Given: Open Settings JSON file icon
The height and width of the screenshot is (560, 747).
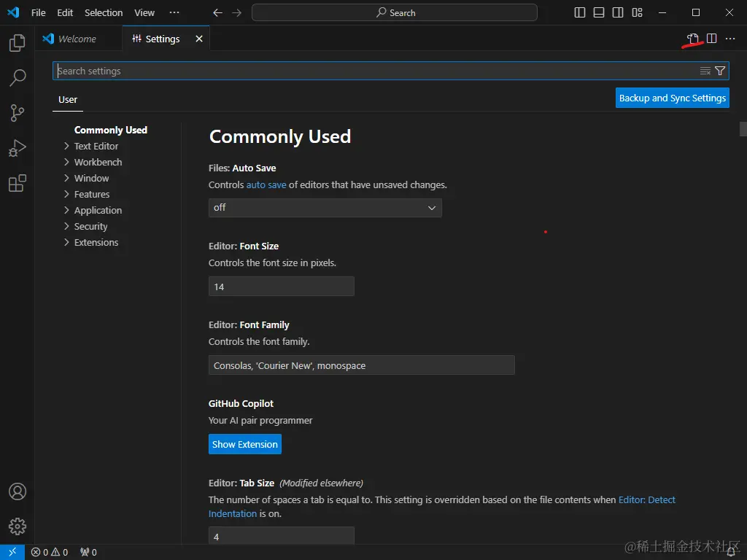Looking at the screenshot, I should point(693,39).
